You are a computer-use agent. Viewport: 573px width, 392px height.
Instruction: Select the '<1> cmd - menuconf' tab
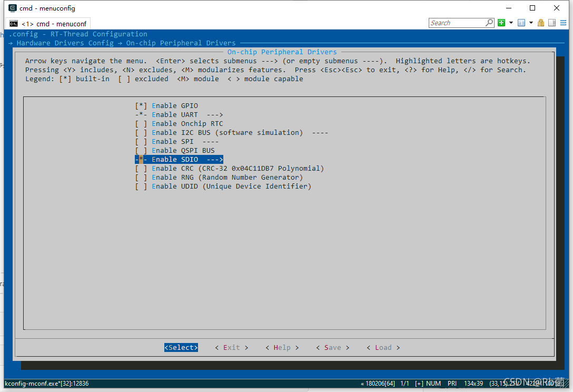coord(48,24)
